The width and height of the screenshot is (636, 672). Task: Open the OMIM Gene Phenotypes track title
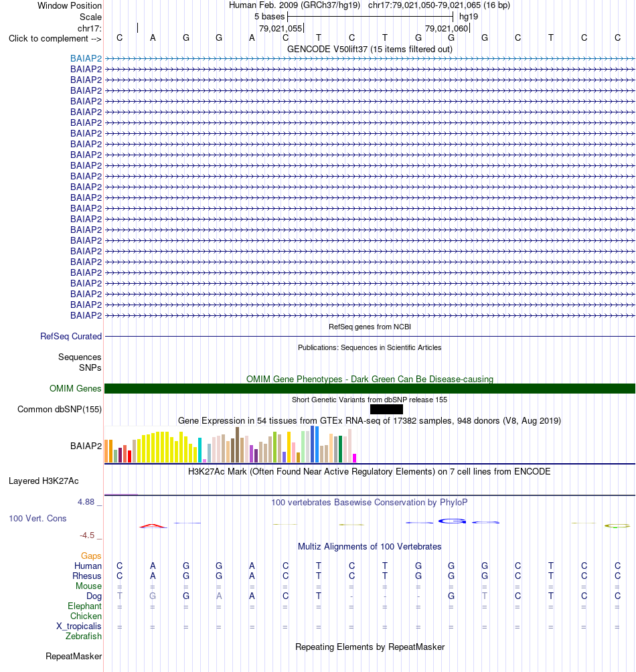click(370, 380)
